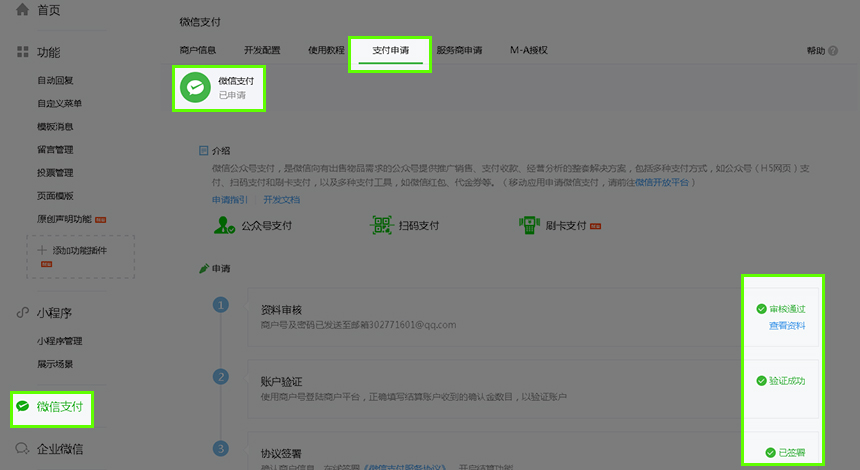
Task: Click the 资料审核 step title
Action: pos(281,310)
